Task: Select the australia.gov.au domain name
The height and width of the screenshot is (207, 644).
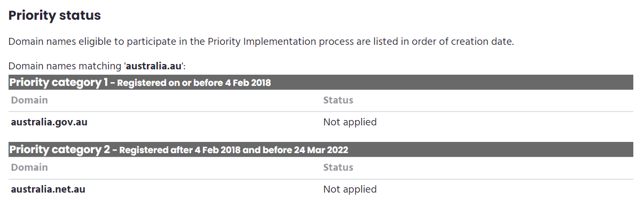Action: pyautogui.click(x=49, y=122)
